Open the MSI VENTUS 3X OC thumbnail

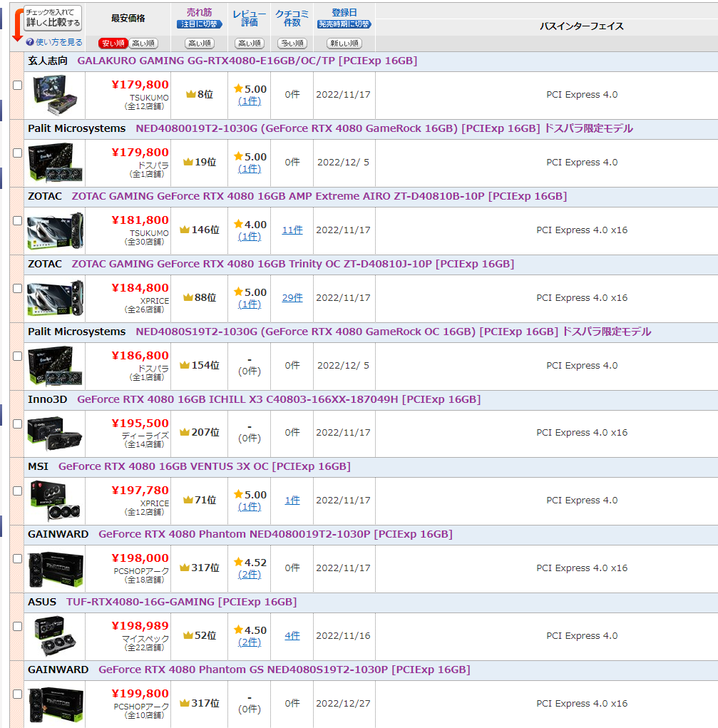tap(56, 501)
